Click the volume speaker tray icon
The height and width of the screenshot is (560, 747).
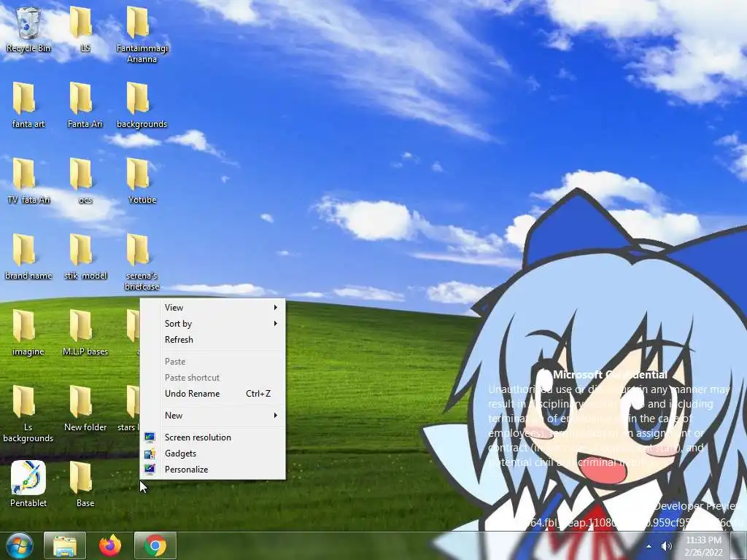(667, 546)
